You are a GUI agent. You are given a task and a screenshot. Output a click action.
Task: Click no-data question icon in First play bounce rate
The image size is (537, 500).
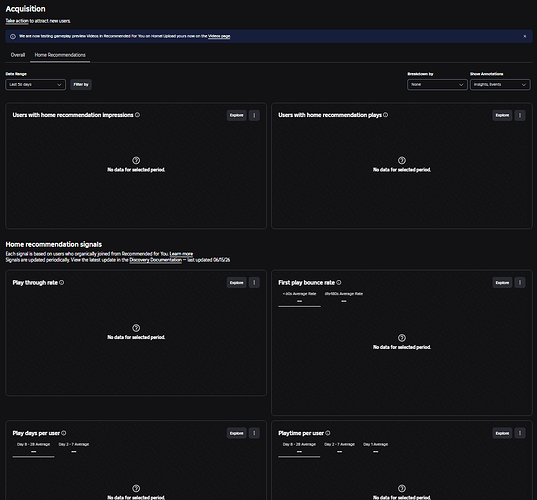click(402, 338)
